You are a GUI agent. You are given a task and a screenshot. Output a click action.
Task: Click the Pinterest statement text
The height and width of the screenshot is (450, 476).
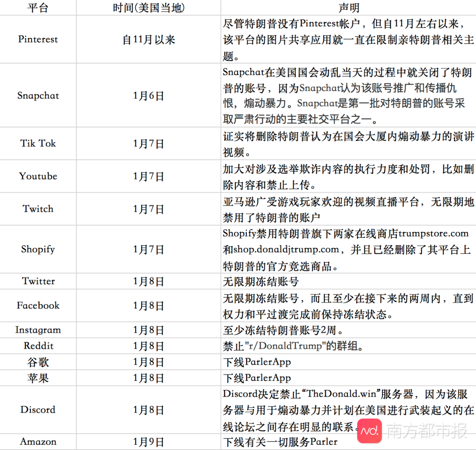[349, 40]
